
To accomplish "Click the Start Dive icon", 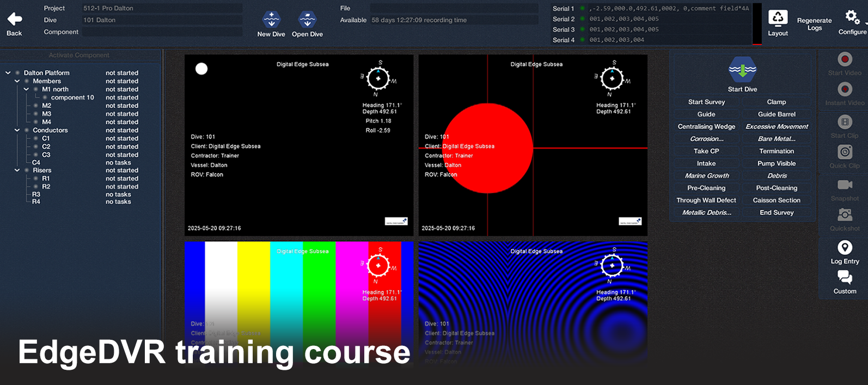I will [x=742, y=70].
